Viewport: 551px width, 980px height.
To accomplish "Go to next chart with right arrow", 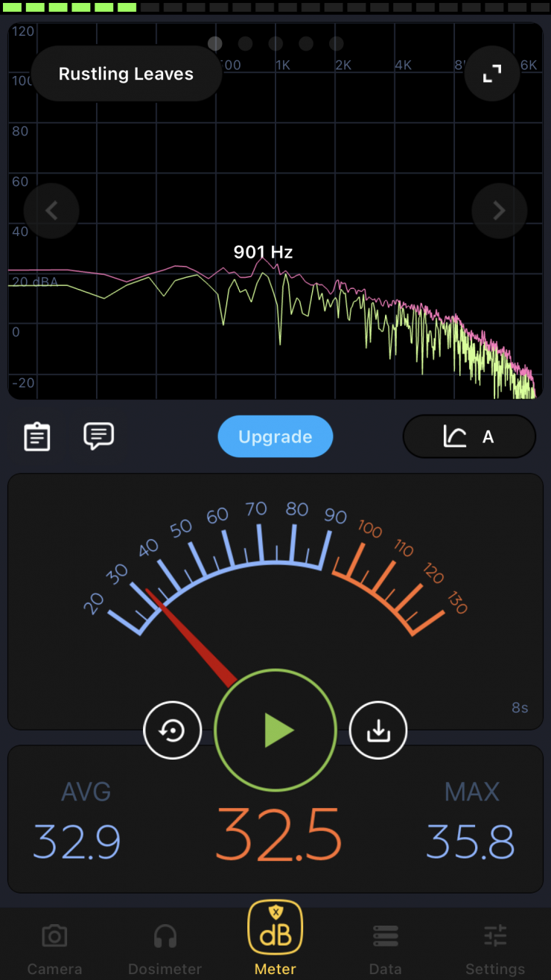I will coord(499,211).
